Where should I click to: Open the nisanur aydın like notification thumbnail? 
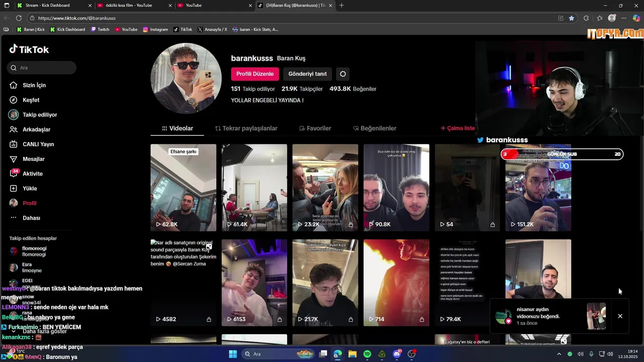pyautogui.click(x=596, y=316)
